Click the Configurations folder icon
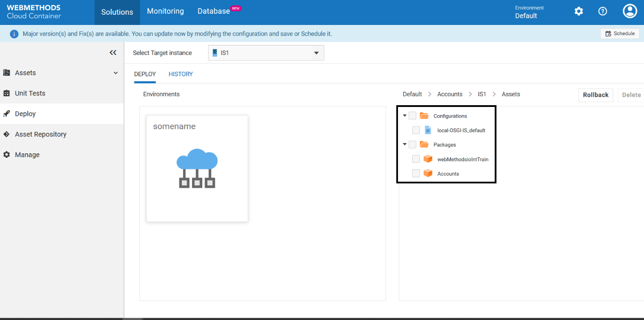This screenshot has width=644, height=320. click(x=424, y=116)
